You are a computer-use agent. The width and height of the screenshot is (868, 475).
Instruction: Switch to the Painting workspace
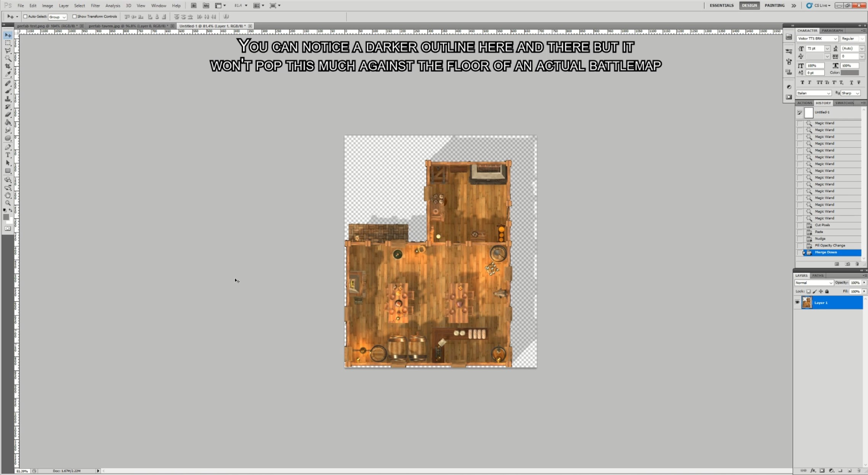pyautogui.click(x=774, y=5)
